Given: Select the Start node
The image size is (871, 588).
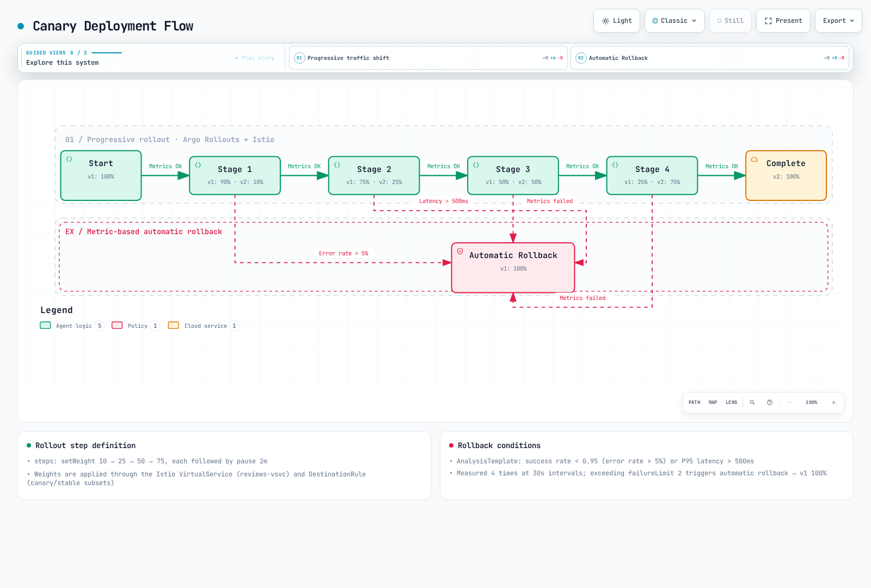Looking at the screenshot, I should (101, 176).
